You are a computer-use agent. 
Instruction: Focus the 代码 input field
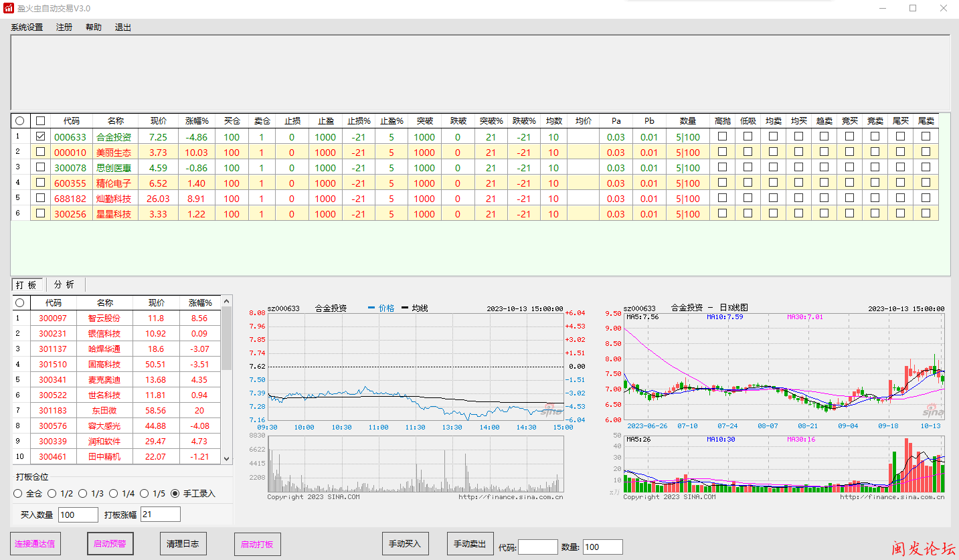[537, 547]
